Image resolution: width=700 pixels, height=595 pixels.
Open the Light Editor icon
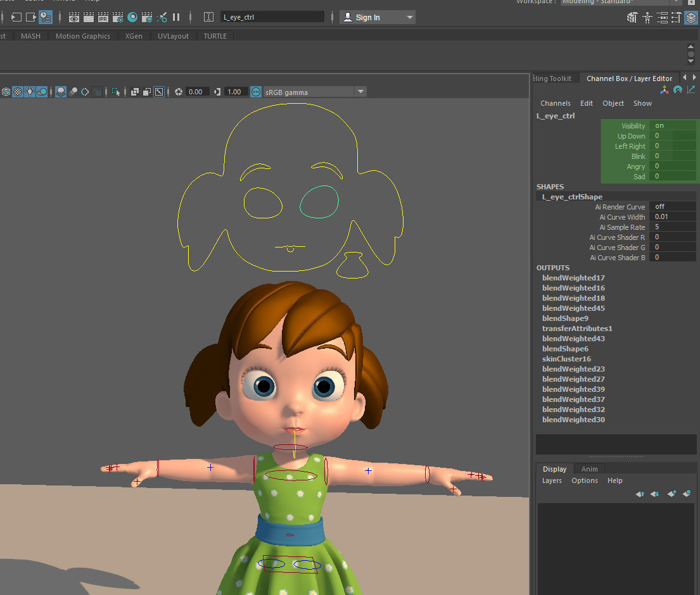click(162, 17)
